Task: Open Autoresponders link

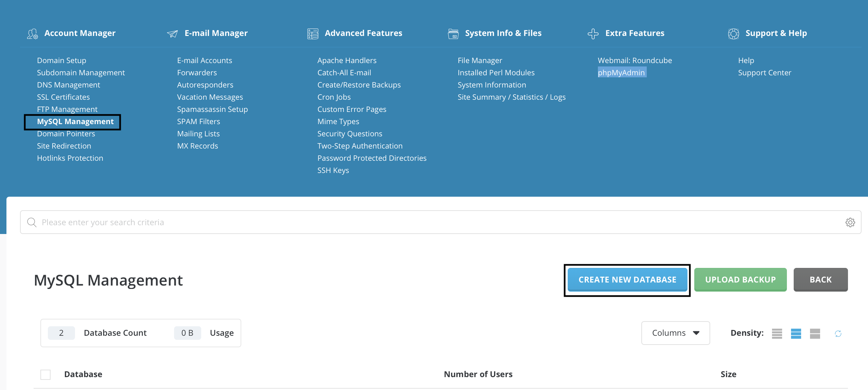Action: tap(205, 85)
